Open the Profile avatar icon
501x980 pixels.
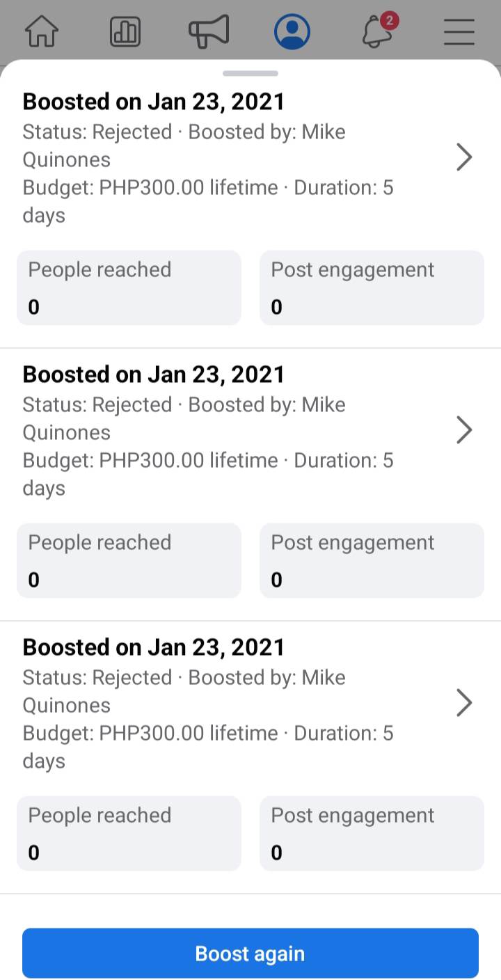pos(292,32)
